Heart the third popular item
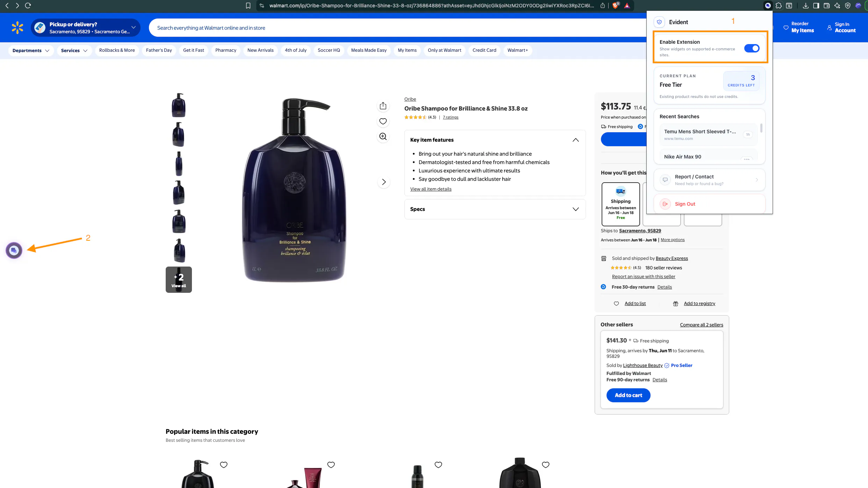Screen dimensions: 868x488 [x=438, y=465]
